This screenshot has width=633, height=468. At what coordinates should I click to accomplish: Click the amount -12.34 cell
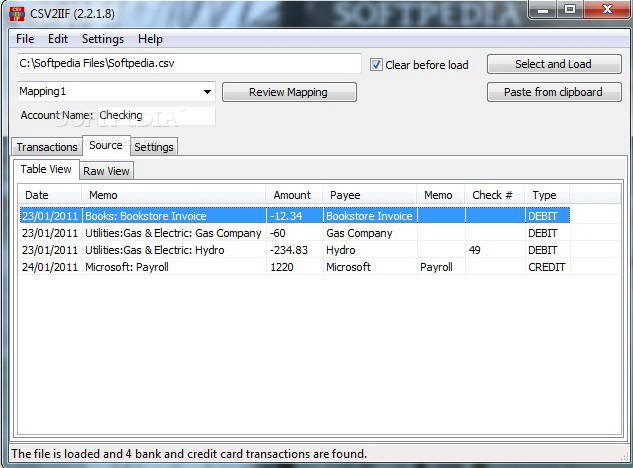[x=295, y=216]
